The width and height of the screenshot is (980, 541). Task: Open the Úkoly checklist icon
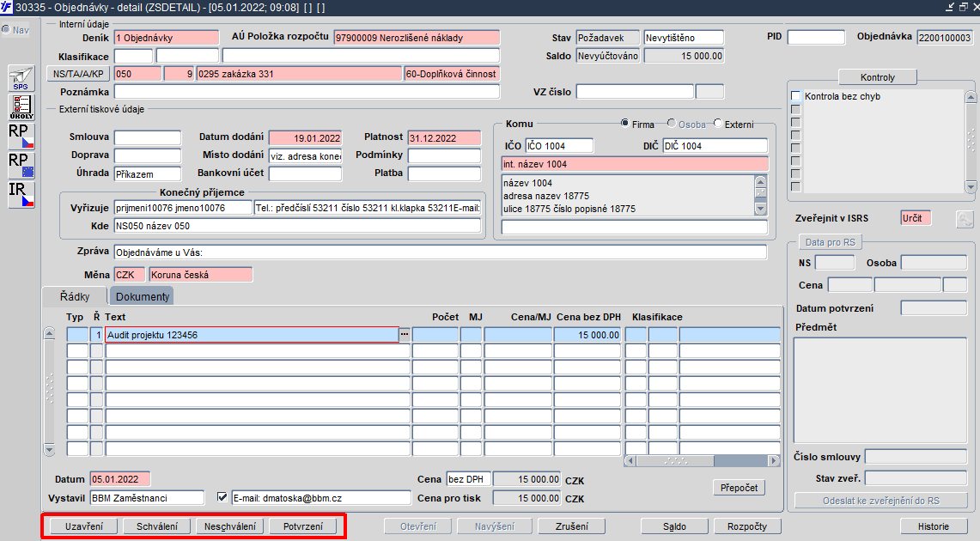21,106
